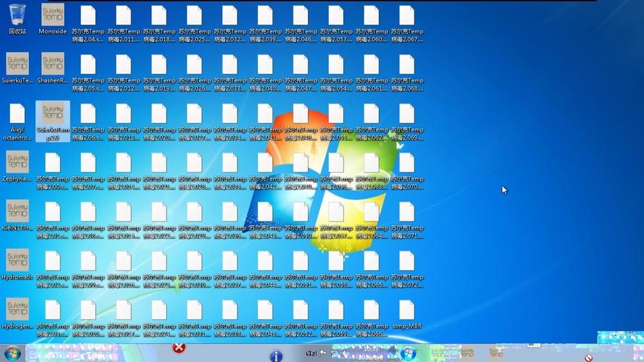Select file 苏尔壳Temp病毒2.025...
644x362 pixels.
[194, 24]
